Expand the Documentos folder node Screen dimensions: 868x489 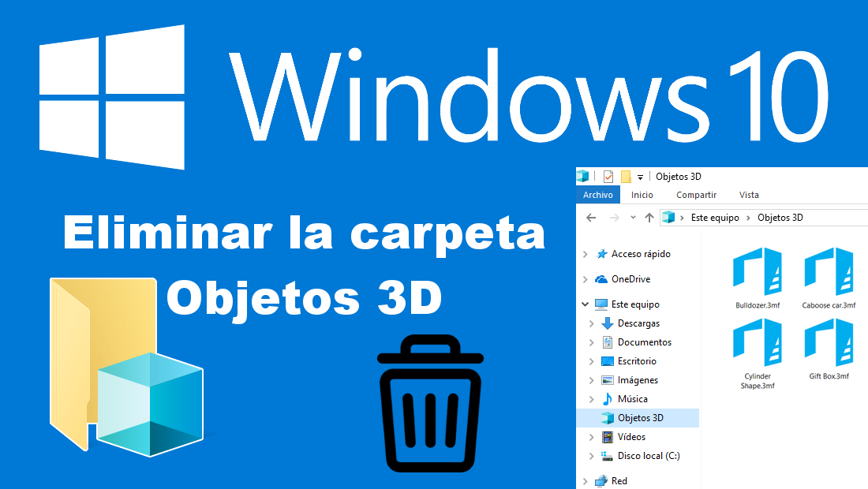(x=592, y=342)
